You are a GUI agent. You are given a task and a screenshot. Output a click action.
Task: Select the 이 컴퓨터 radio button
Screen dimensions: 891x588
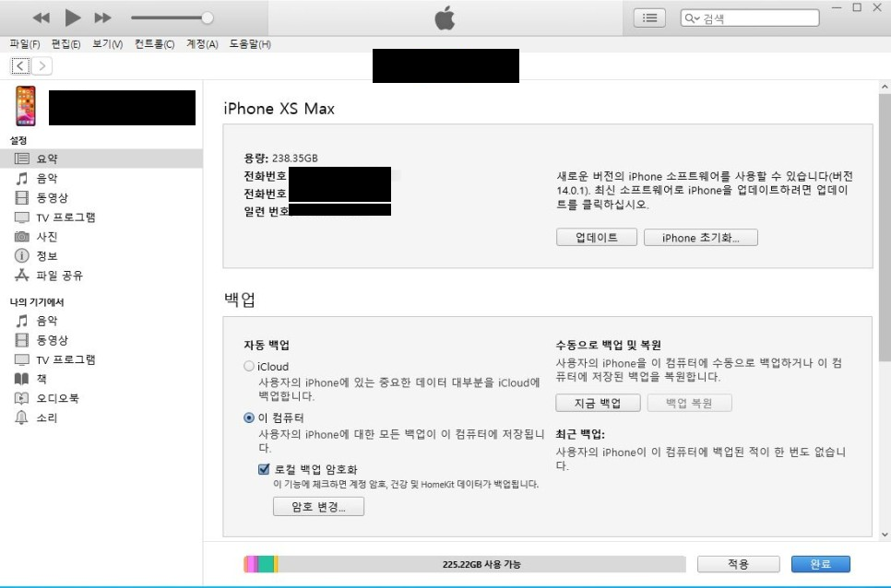point(249,417)
